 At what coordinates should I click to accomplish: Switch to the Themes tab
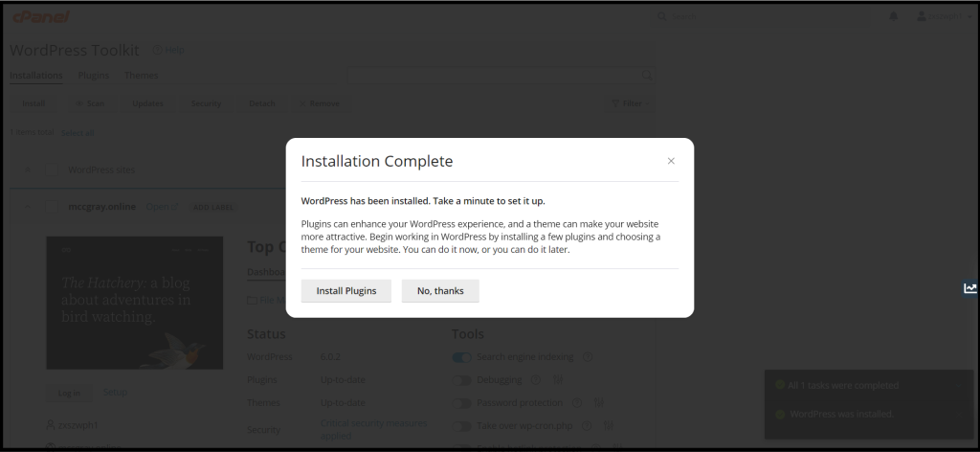coord(142,75)
